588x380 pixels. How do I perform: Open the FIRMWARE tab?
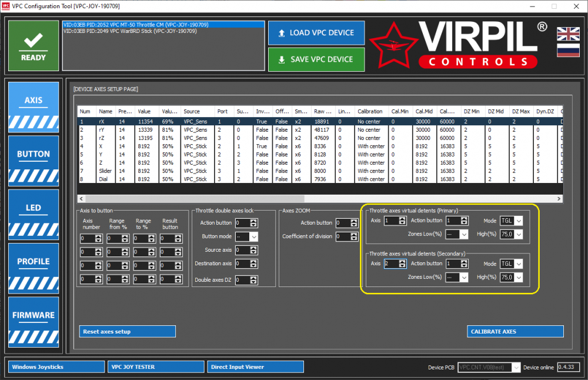[x=34, y=315]
